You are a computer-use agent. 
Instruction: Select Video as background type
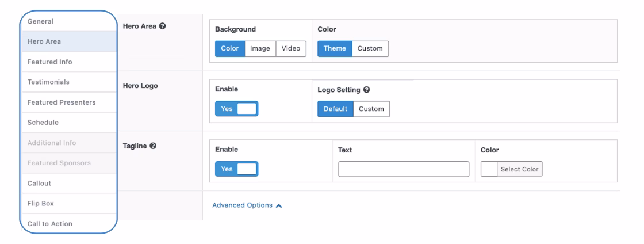point(291,49)
